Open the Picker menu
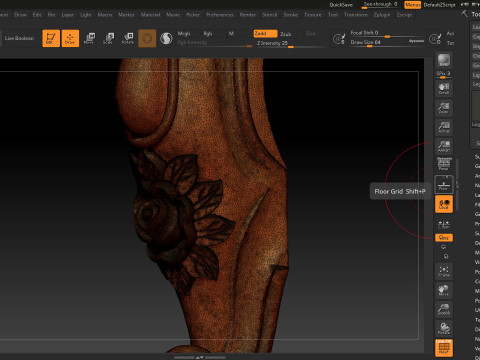480x360 pixels. pyautogui.click(x=193, y=15)
